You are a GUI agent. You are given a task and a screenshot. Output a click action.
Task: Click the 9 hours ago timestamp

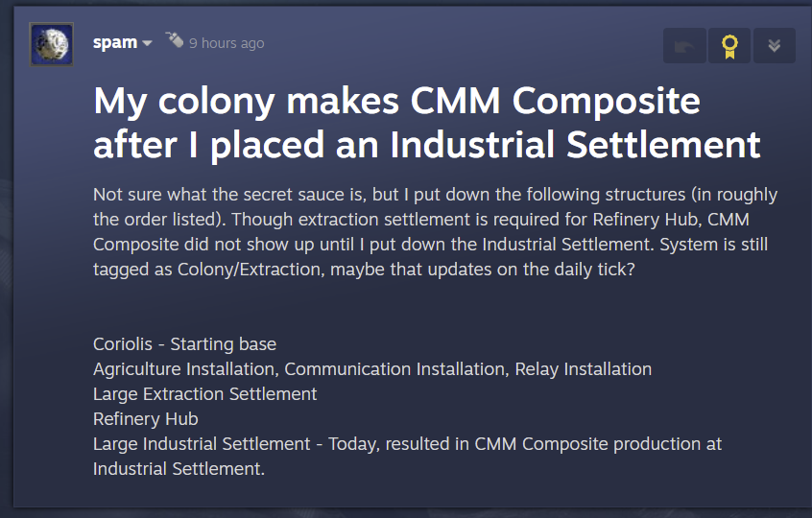pyautogui.click(x=227, y=43)
